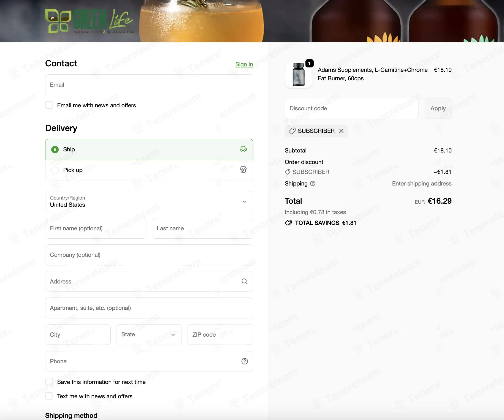The image size is (504, 420).
Task: Click the quantity badge on product image
Action: [x=309, y=64]
